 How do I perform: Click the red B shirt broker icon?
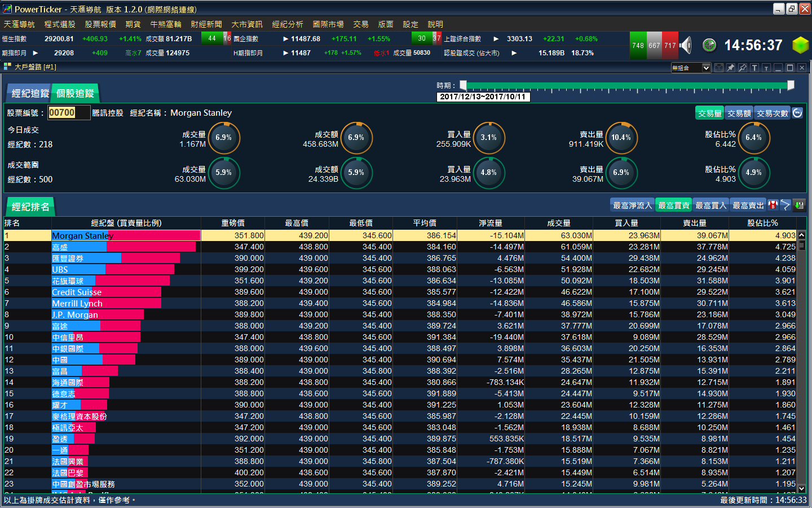[x=773, y=205]
